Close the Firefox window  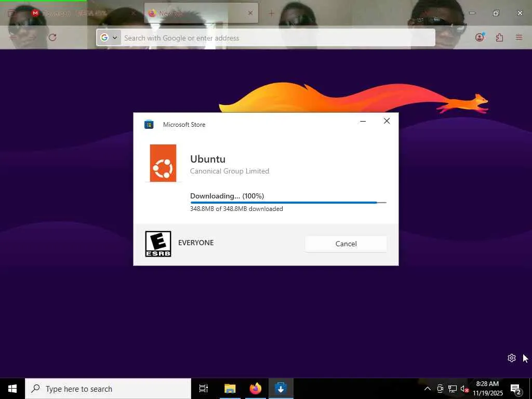point(520,13)
